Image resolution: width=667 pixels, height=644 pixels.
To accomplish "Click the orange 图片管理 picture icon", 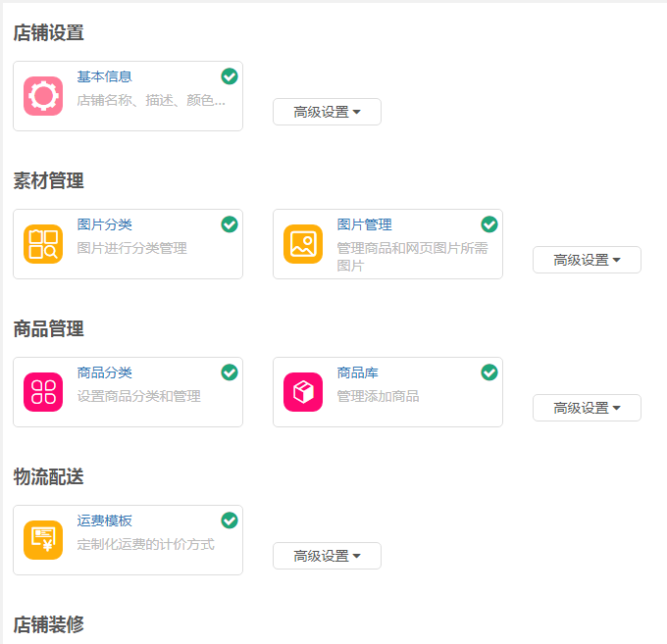I will pos(303,244).
